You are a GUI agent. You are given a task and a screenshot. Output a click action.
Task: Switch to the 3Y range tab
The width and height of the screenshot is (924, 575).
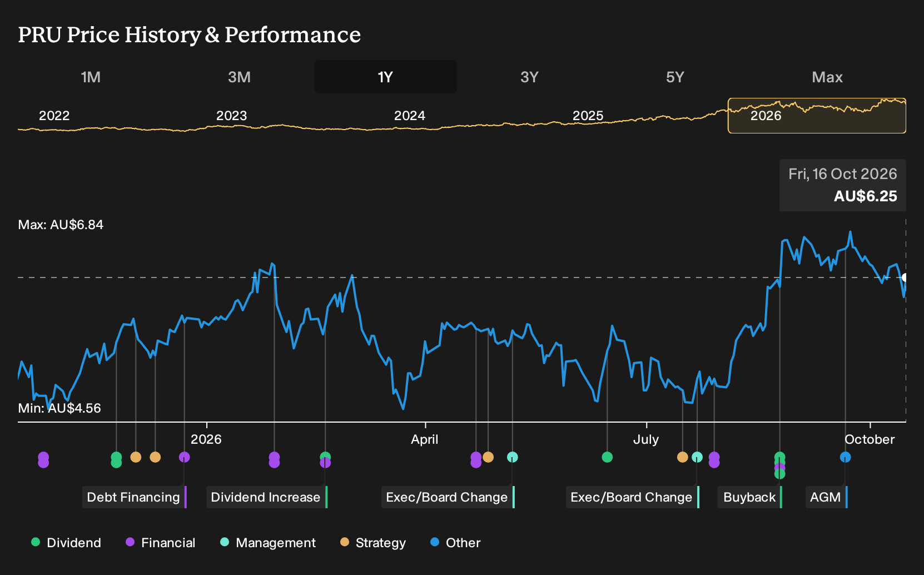pos(529,77)
